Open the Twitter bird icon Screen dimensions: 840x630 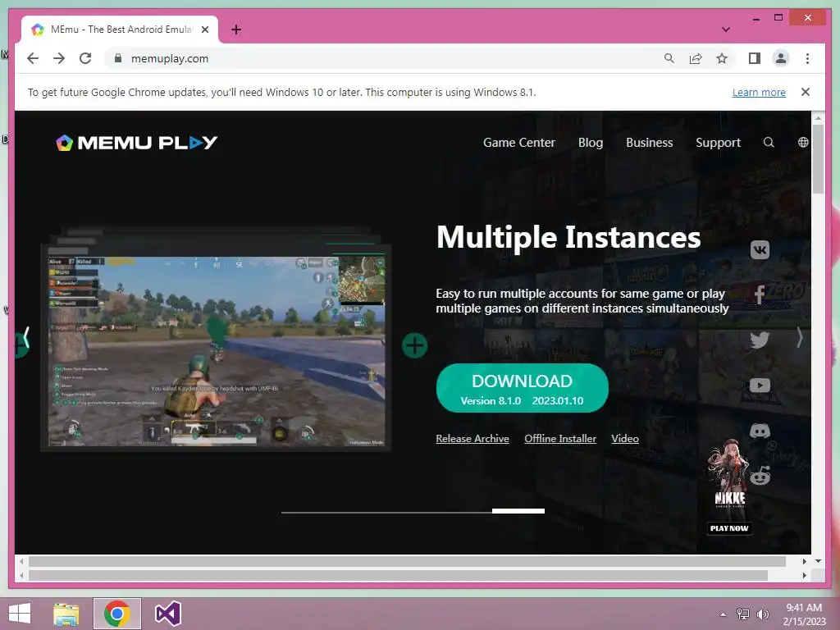(x=760, y=340)
